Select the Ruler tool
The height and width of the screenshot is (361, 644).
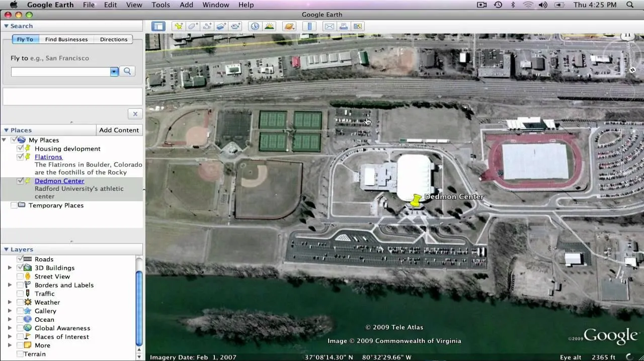pyautogui.click(x=309, y=26)
